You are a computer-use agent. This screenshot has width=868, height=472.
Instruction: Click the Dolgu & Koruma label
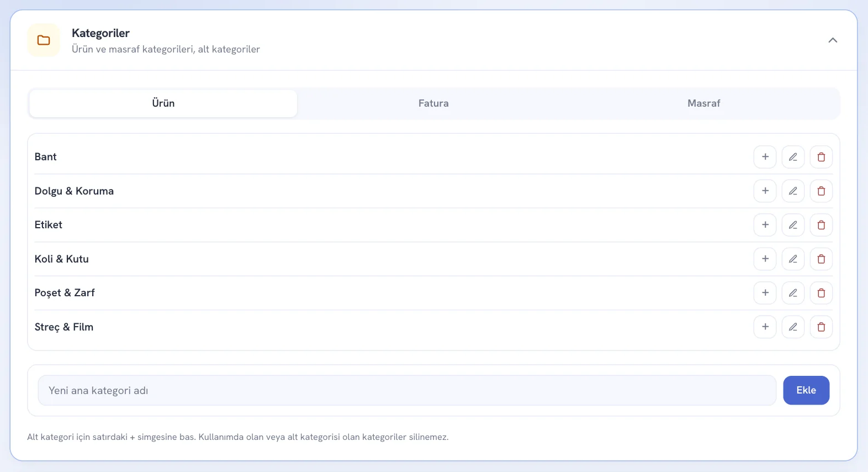74,191
